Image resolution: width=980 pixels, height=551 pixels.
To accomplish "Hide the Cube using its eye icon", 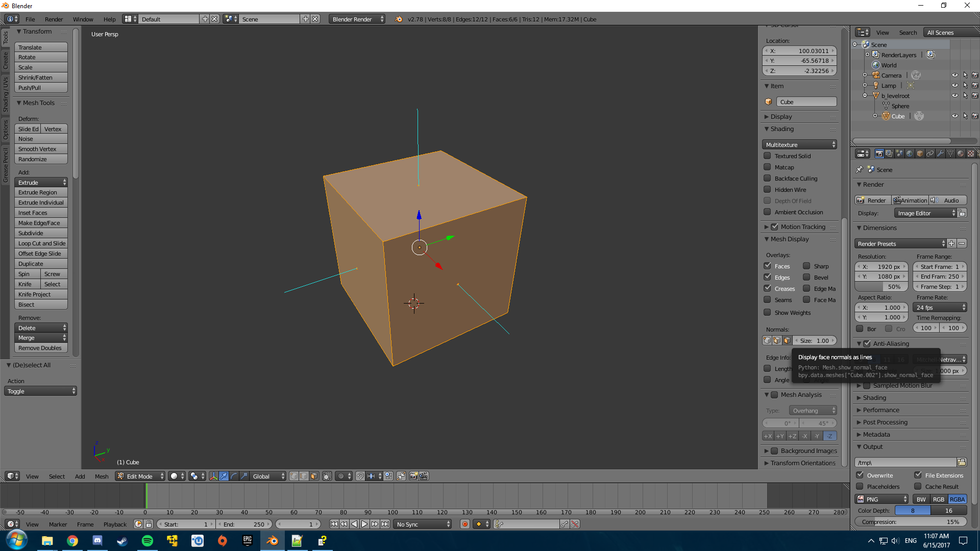I will coord(954,116).
